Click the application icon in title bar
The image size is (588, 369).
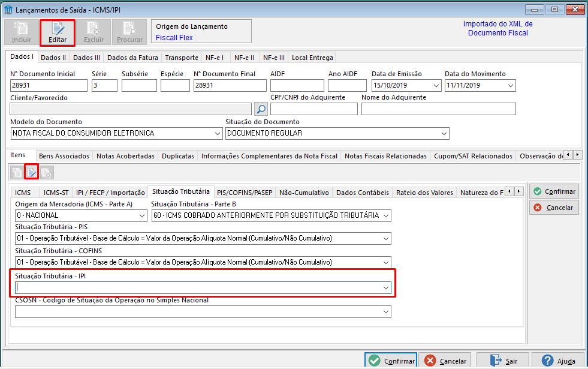tap(8, 10)
